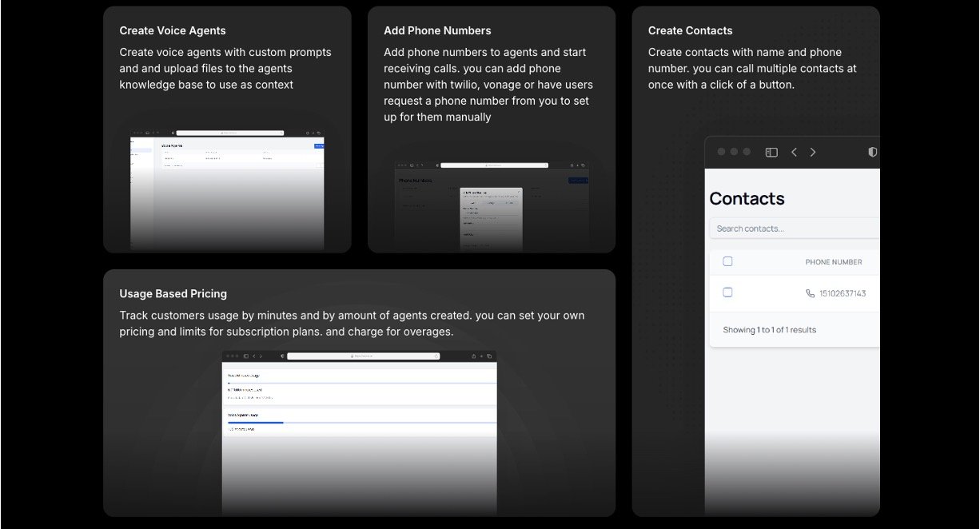Click the shield privacy icon in Contacts browser
Image resolution: width=980 pixels, height=529 pixels.
[872, 152]
